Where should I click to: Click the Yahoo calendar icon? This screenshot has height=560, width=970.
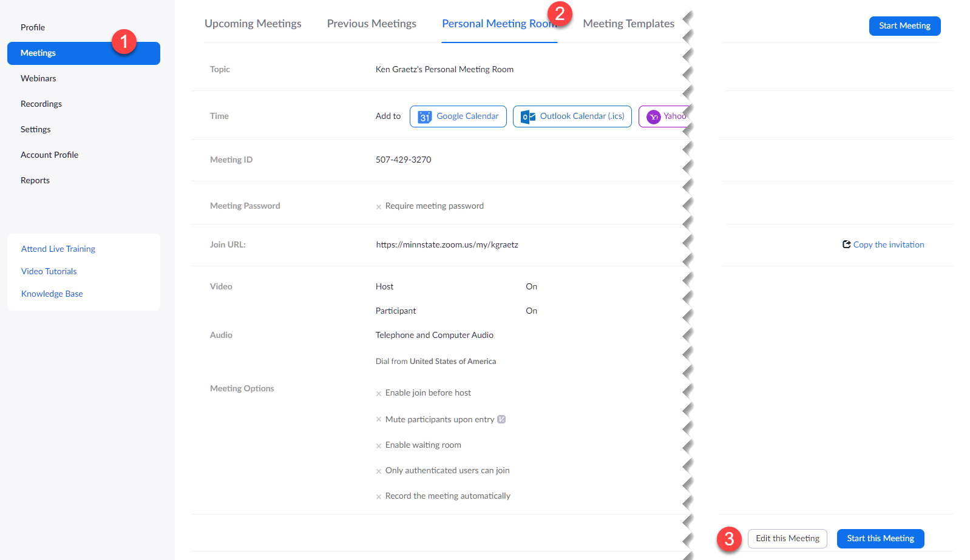[x=654, y=116]
